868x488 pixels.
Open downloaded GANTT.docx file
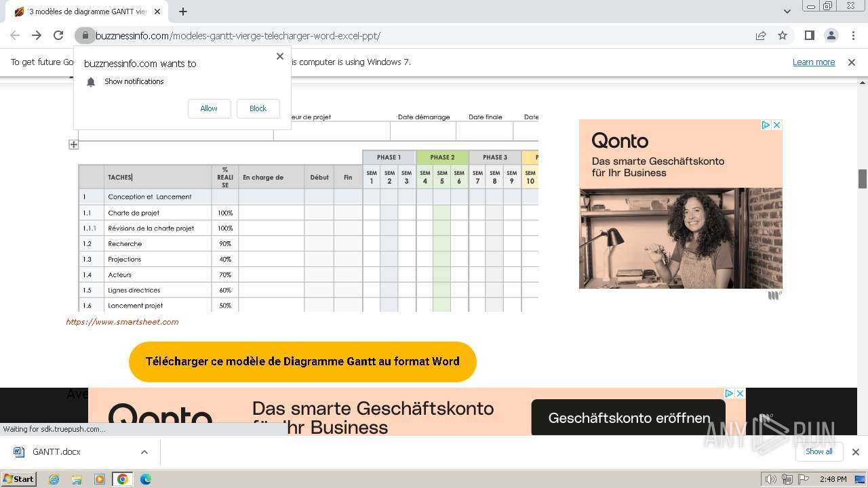tap(56, 452)
